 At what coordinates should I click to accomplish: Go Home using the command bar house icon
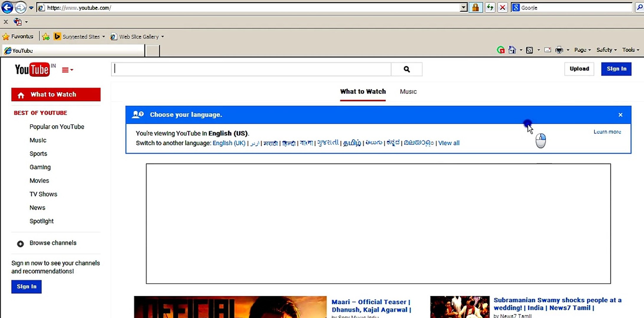pyautogui.click(x=512, y=50)
